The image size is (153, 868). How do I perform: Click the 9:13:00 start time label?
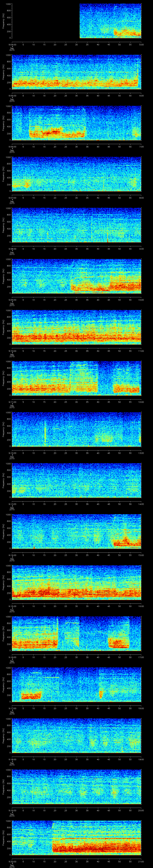[x=12, y=504]
